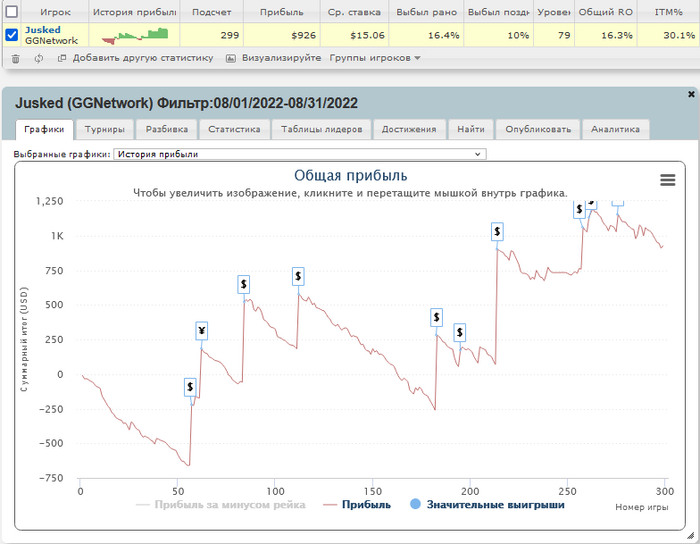
Task: Click the $ marker near game 256
Action: click(579, 209)
